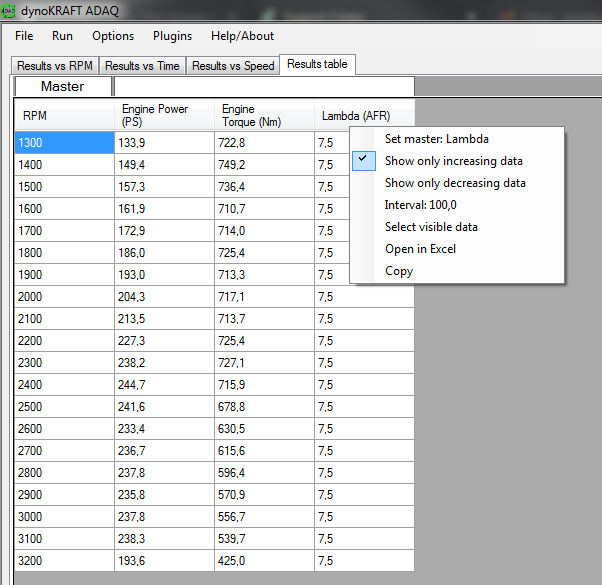Switch to Results vs RPM tab
602x585 pixels.
tap(55, 66)
